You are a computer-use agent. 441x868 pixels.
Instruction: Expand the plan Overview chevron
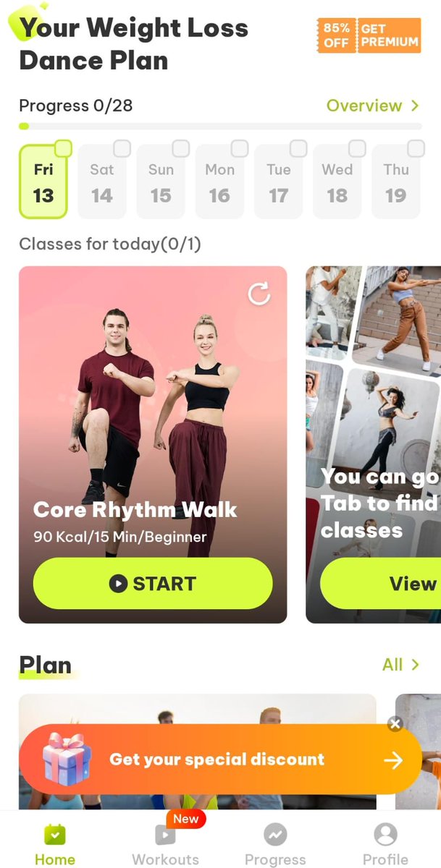point(415,106)
